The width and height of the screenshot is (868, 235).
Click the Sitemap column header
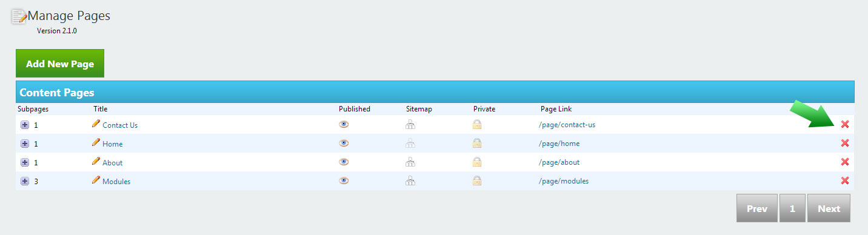(419, 109)
